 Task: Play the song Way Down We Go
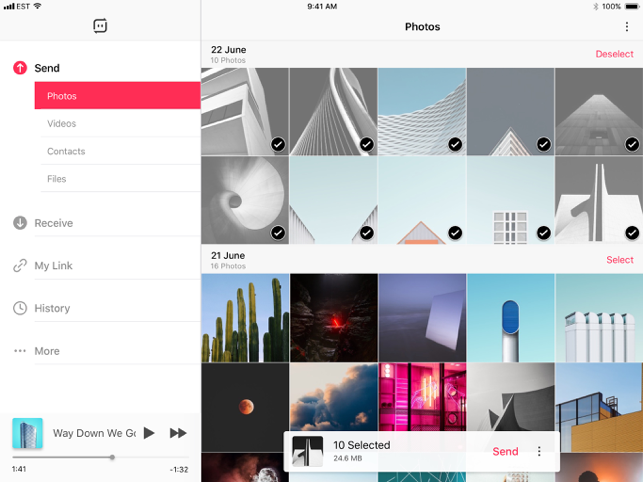[x=149, y=433]
